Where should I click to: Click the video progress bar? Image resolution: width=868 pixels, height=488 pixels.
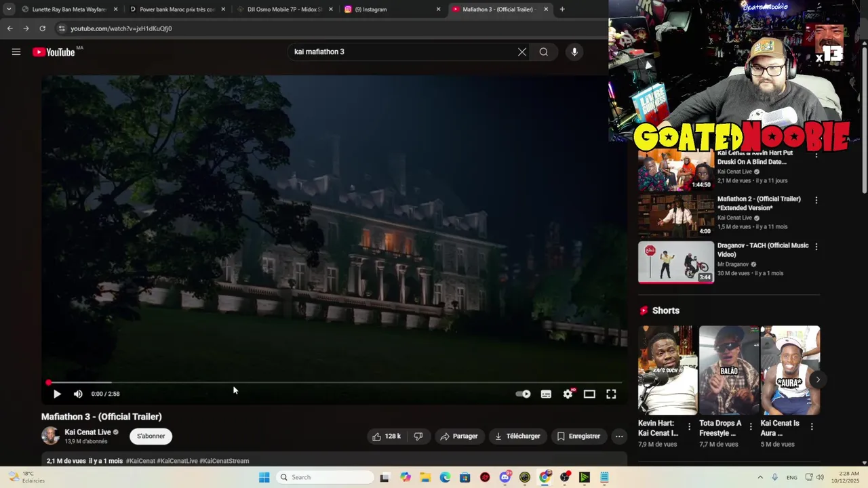tap(335, 383)
